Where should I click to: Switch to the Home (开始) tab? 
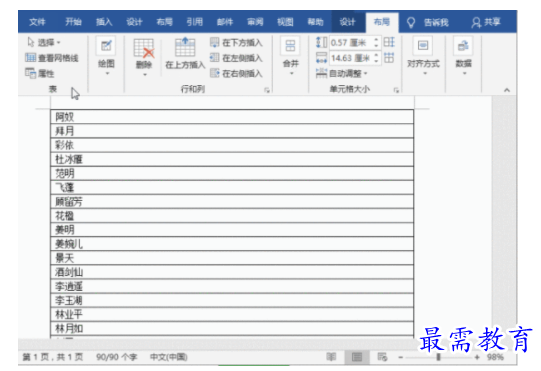[73, 22]
